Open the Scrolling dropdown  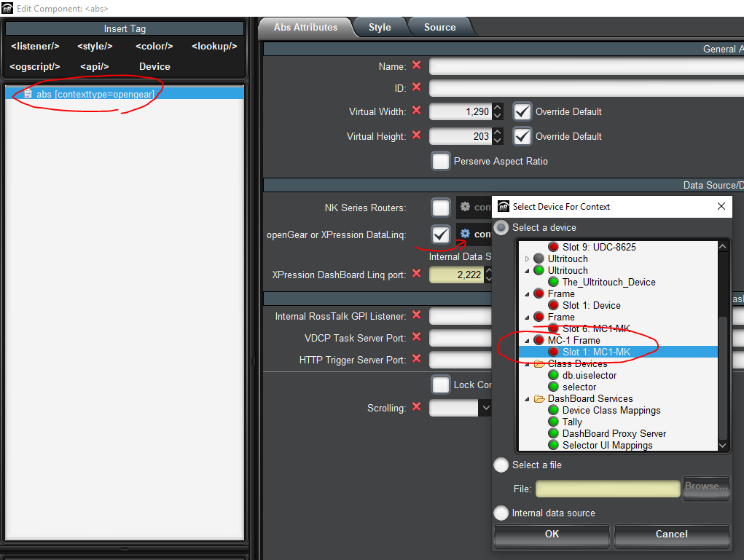[x=485, y=408]
